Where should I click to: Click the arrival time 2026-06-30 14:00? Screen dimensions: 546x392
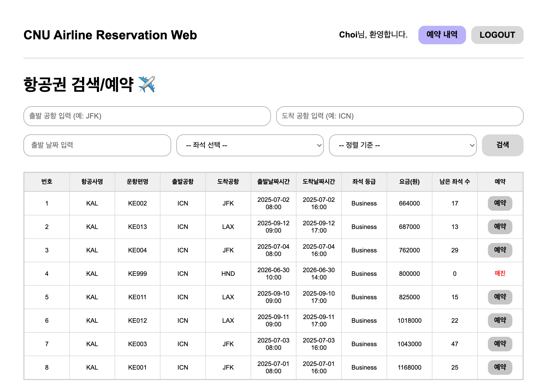[319, 274]
